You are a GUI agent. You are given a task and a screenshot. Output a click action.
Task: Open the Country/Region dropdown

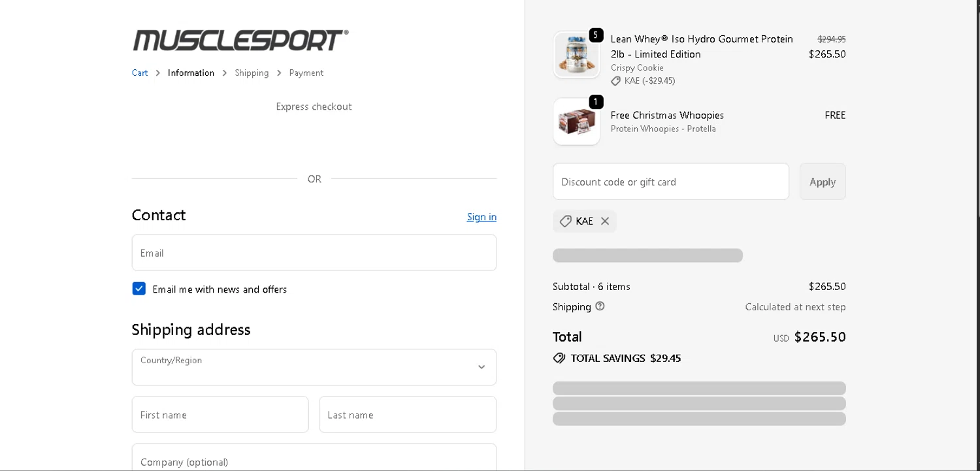(314, 367)
